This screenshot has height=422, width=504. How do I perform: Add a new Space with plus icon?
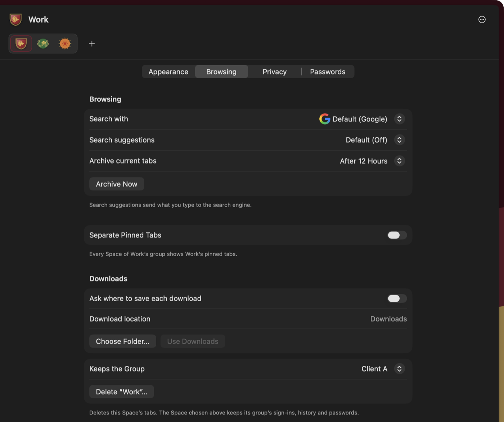(x=92, y=44)
